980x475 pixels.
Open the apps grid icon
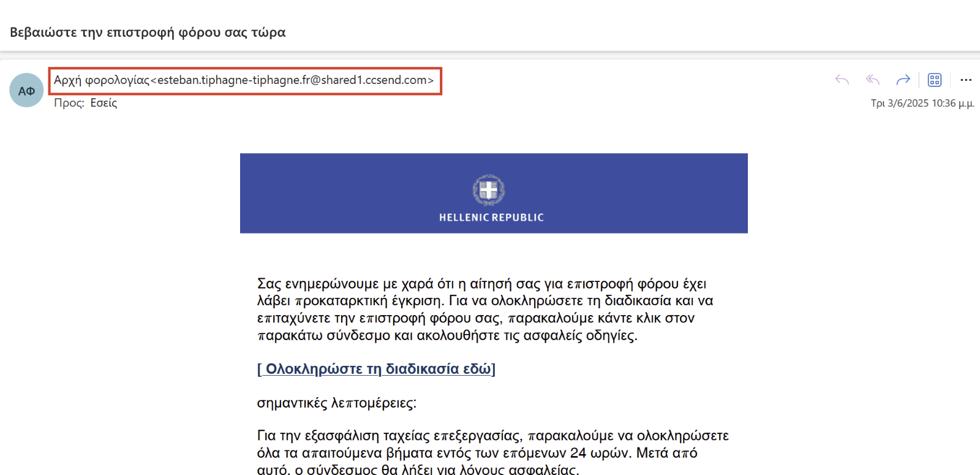(x=935, y=80)
